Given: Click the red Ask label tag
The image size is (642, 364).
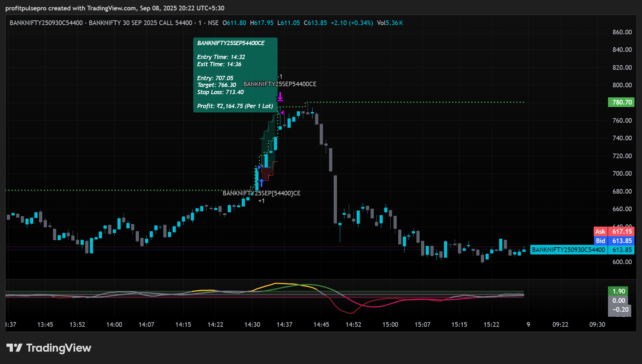Looking at the screenshot, I should pos(600,232).
